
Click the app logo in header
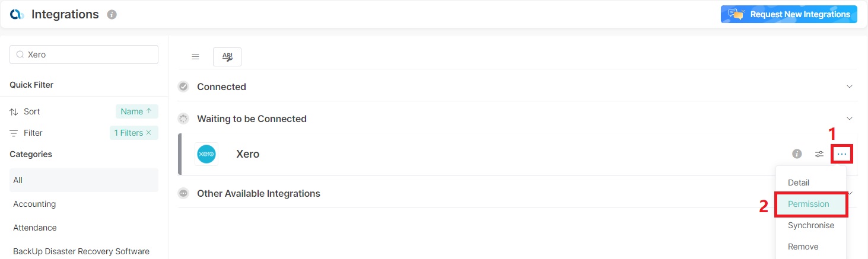click(x=17, y=14)
